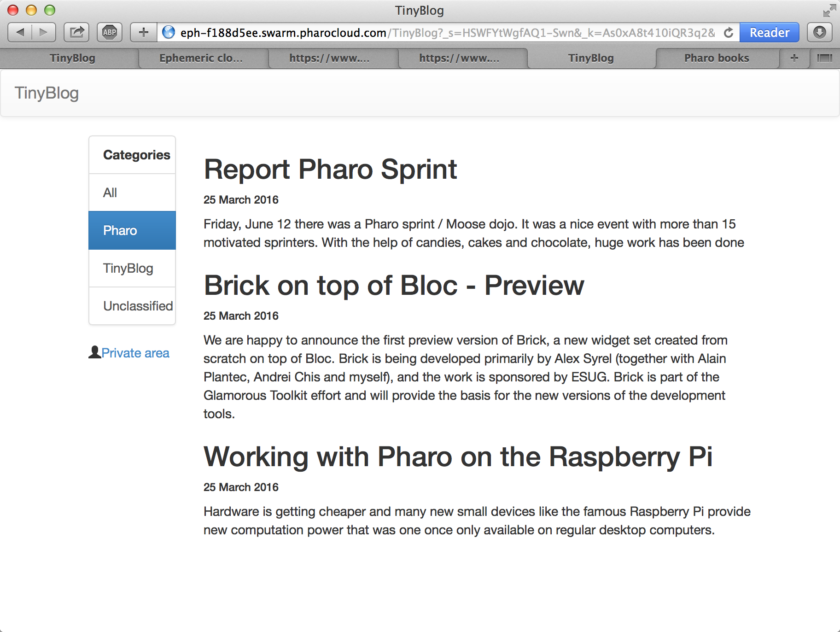Go back using the Safari back arrow
Viewport: 840px width, 632px height.
(x=20, y=32)
